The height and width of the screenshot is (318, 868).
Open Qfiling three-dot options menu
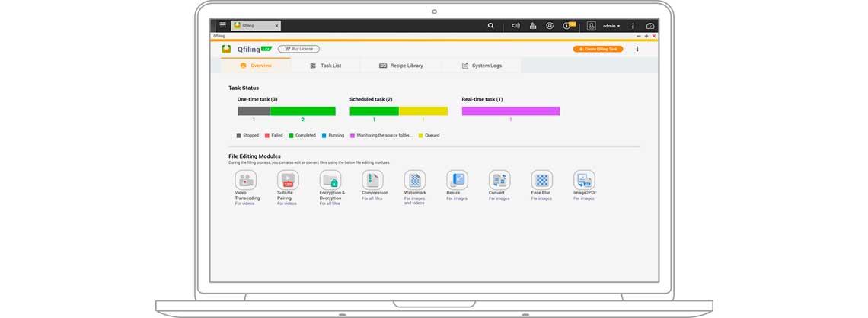pos(637,49)
